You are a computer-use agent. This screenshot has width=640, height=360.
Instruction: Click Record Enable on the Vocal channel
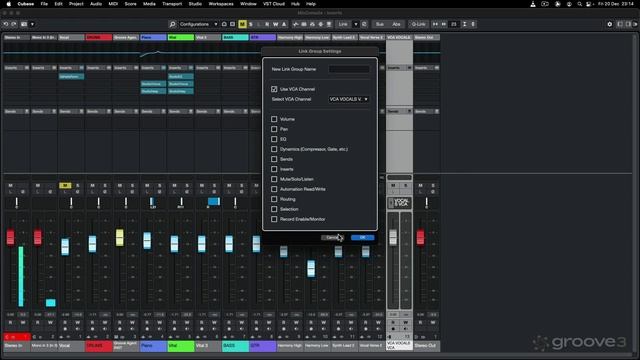tap(65, 329)
